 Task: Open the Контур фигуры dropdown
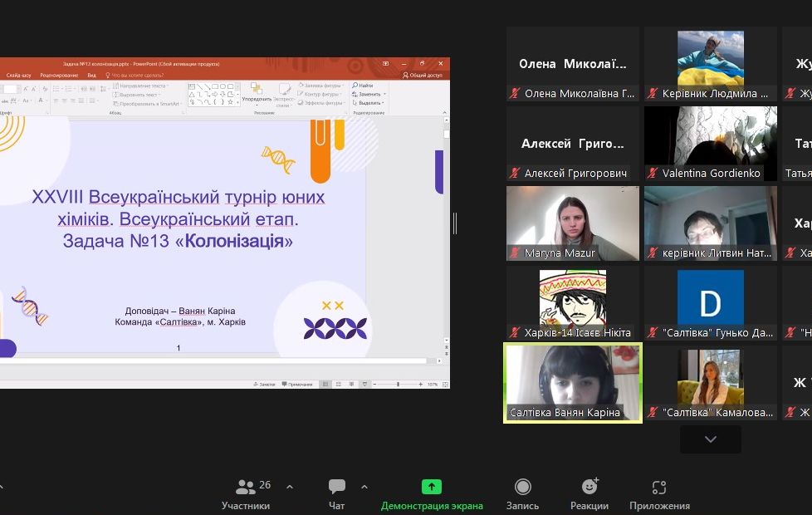(320, 95)
